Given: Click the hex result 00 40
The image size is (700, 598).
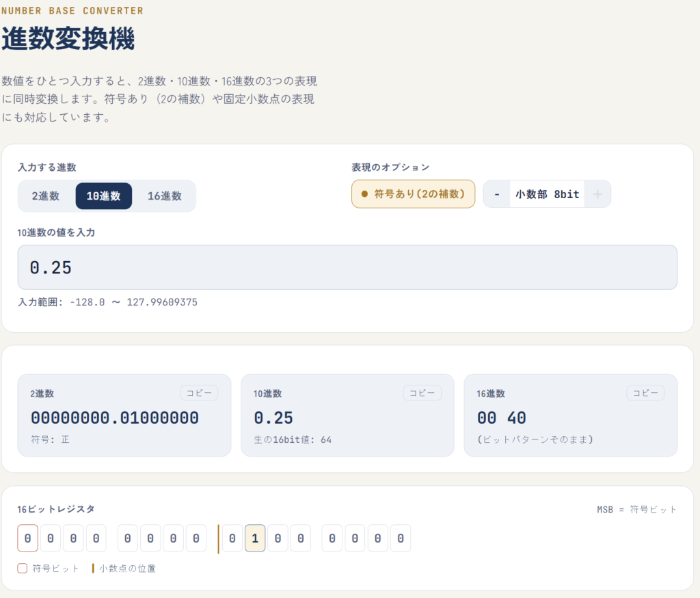Looking at the screenshot, I should [x=501, y=418].
